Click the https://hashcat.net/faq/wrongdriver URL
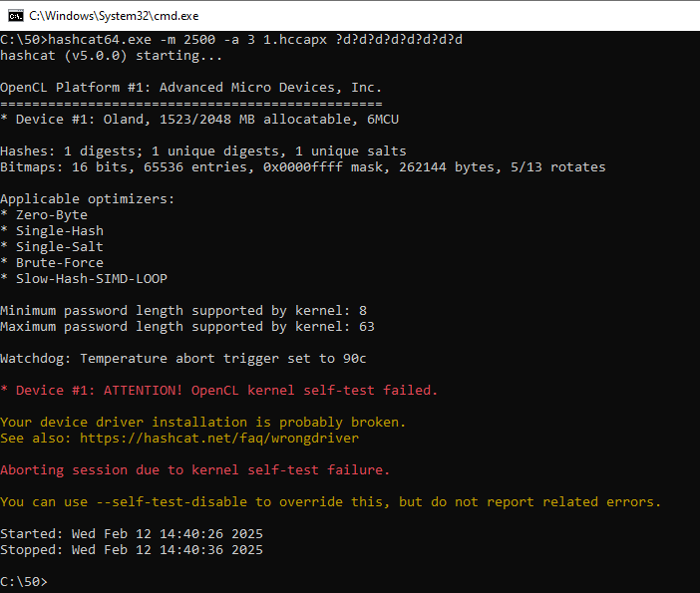Screen dimensions: 700x593 219,439
